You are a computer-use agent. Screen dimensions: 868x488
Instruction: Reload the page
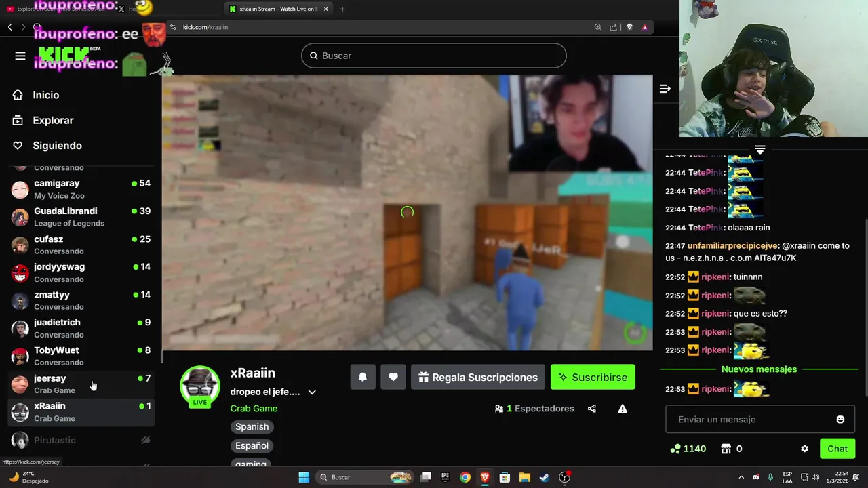pyautogui.click(x=37, y=27)
